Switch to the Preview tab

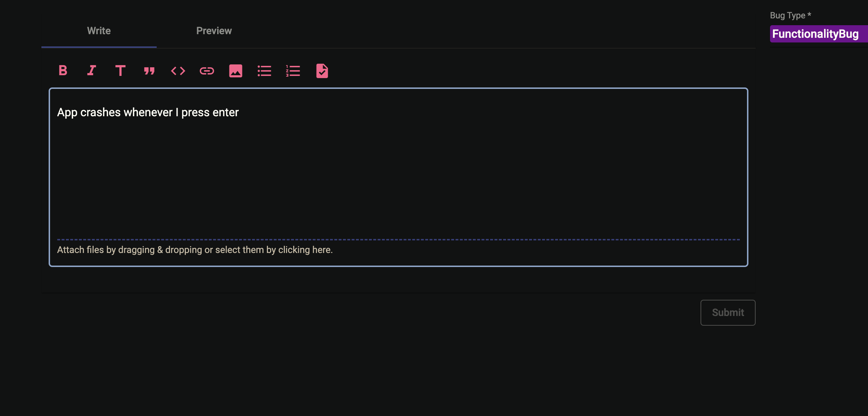pyautogui.click(x=214, y=31)
